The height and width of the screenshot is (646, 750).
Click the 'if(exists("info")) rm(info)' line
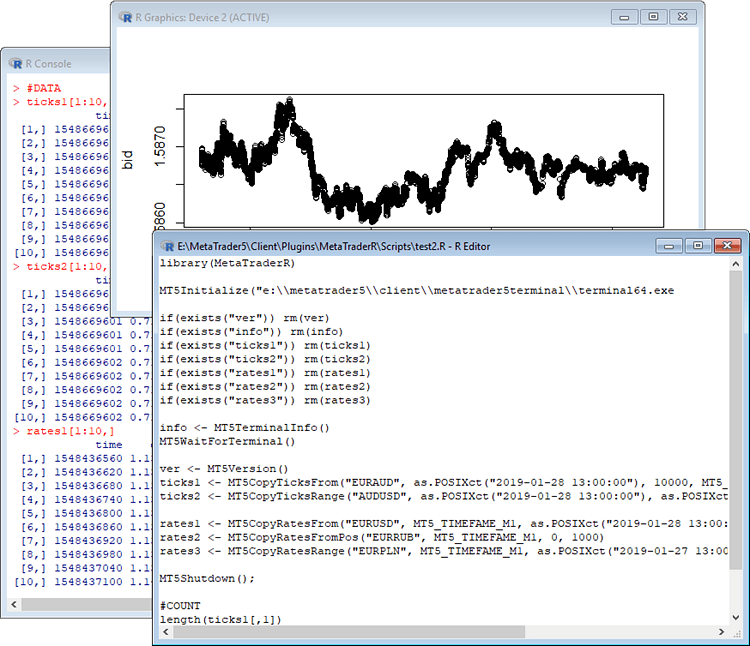[x=251, y=332]
